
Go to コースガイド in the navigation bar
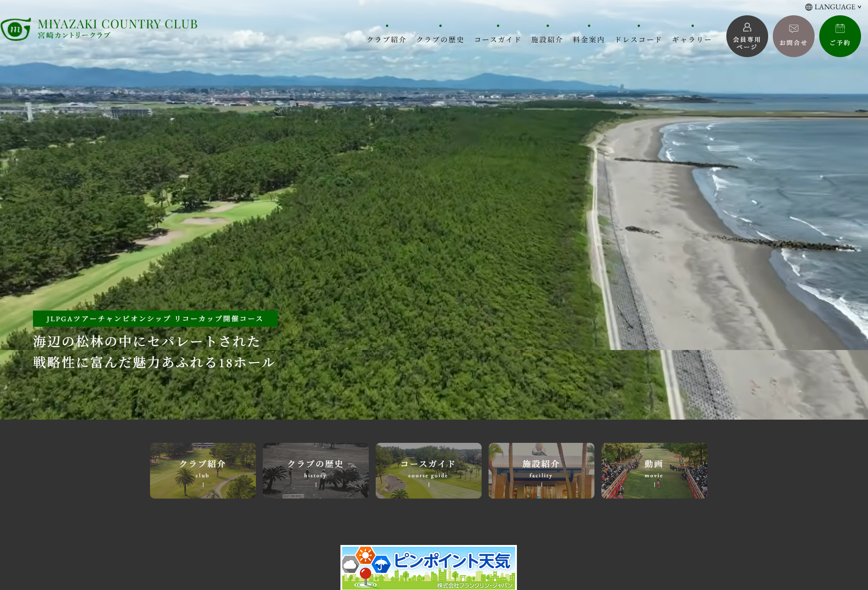[x=497, y=39]
